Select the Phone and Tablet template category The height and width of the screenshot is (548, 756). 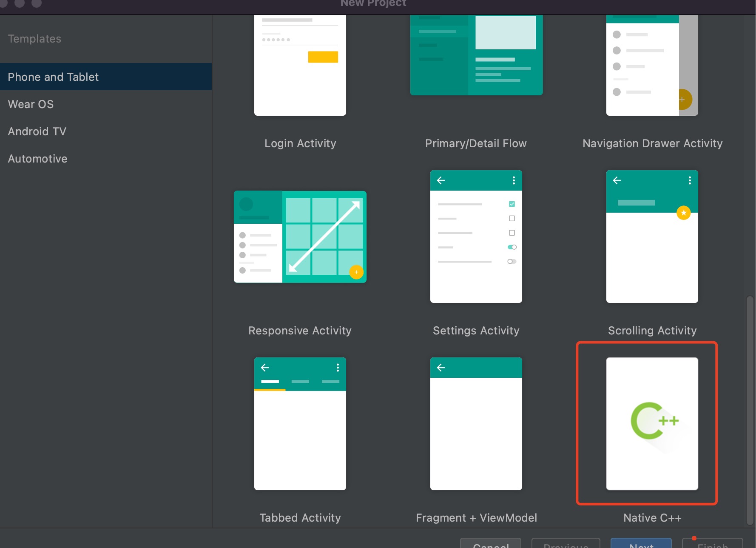tap(106, 77)
